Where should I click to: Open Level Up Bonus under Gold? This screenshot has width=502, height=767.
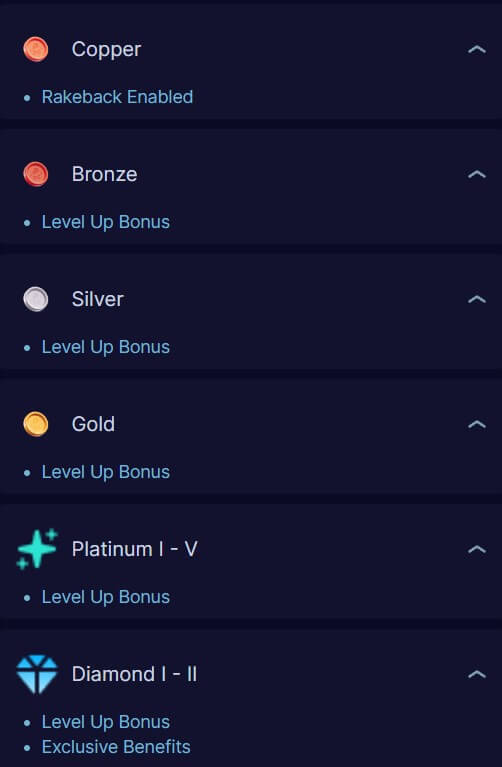coord(106,472)
